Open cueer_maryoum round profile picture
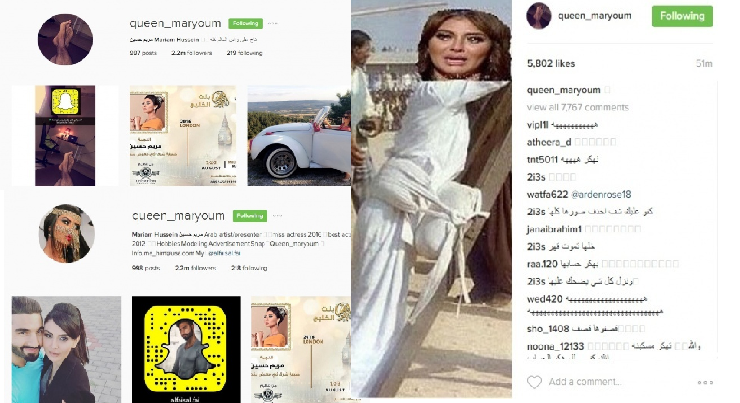Image resolution: width=740 pixels, height=403 pixels. (x=67, y=234)
